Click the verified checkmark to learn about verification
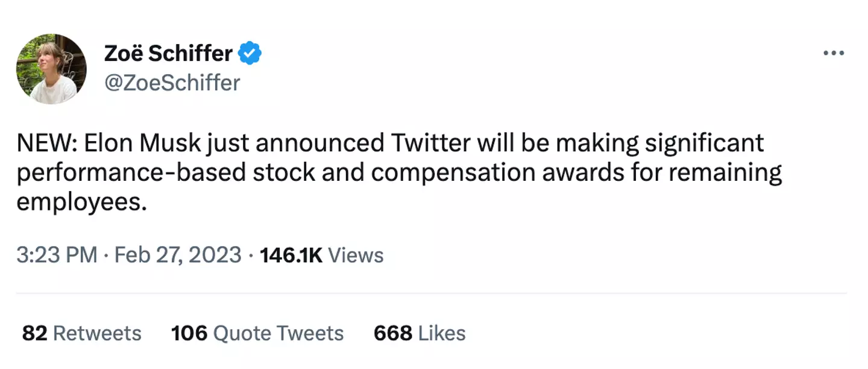The height and width of the screenshot is (369, 868). coord(249,53)
